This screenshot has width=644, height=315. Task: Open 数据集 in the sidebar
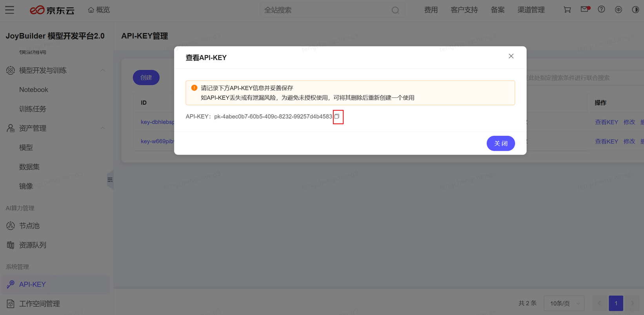coord(29,167)
